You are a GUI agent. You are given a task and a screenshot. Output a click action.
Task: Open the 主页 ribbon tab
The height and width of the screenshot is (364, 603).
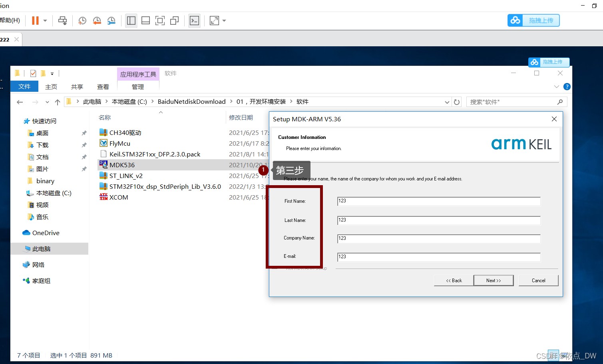(51, 87)
